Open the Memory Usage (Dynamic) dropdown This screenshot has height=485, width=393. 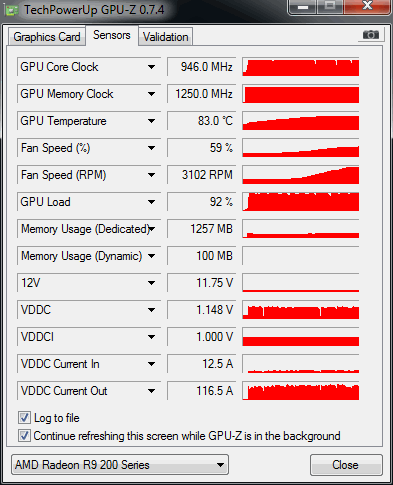pos(151,256)
